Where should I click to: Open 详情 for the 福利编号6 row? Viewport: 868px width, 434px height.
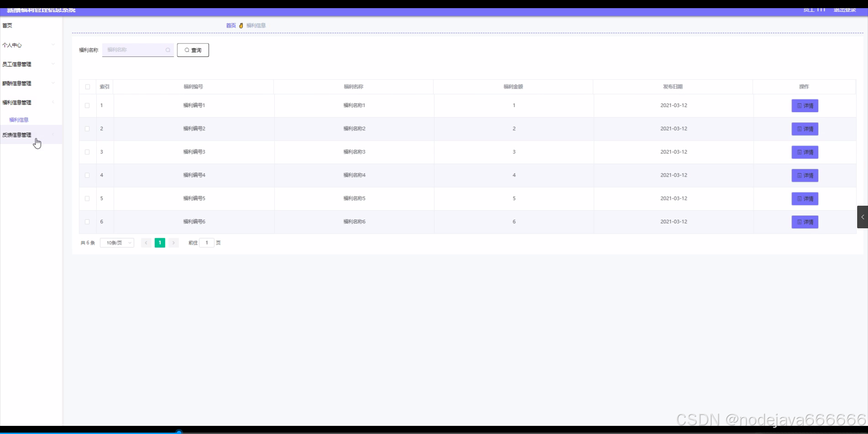click(805, 222)
